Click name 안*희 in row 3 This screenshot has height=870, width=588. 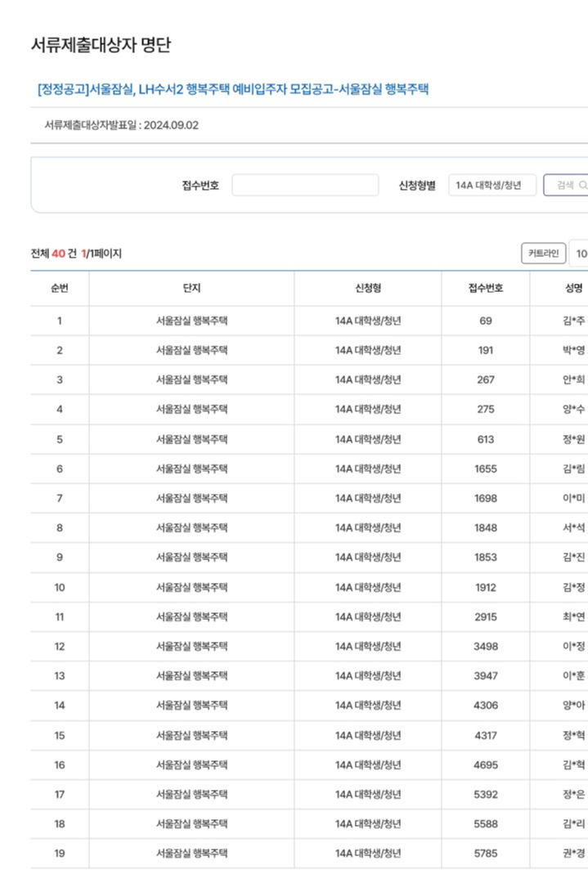[x=573, y=379]
